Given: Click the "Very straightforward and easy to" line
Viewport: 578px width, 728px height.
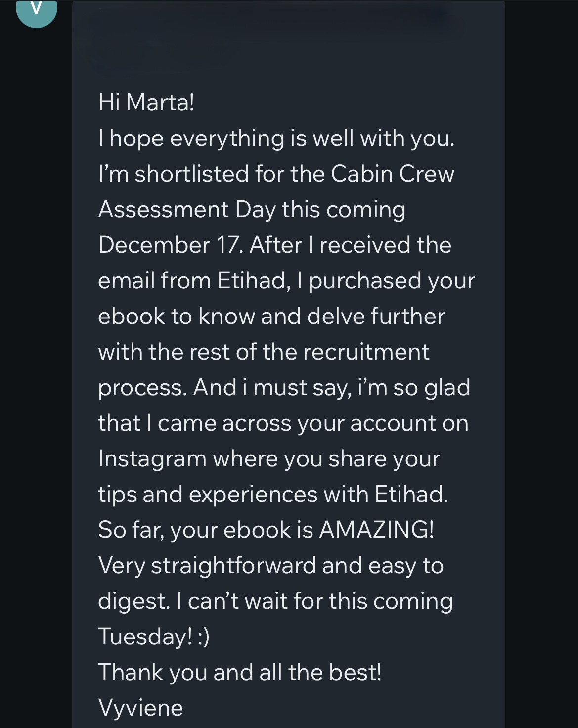Looking at the screenshot, I should (x=270, y=565).
